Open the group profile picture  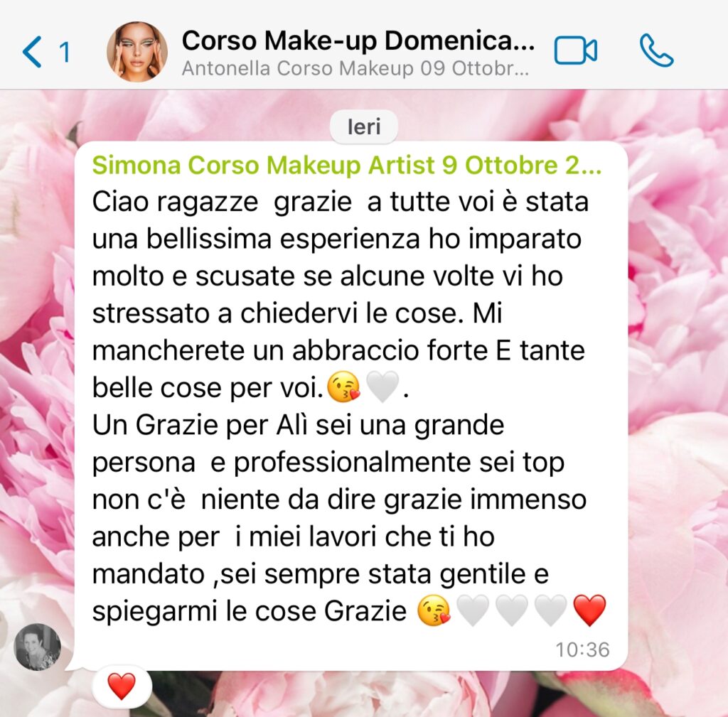click(x=137, y=51)
